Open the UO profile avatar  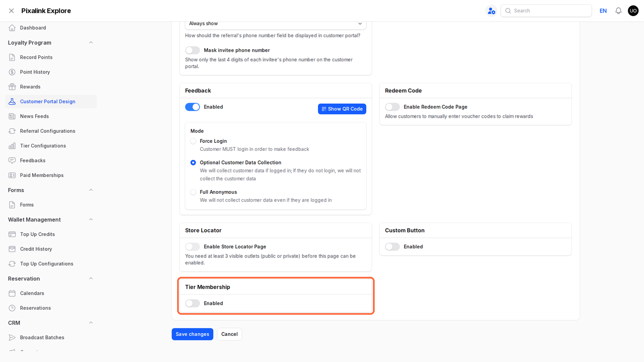(x=633, y=11)
